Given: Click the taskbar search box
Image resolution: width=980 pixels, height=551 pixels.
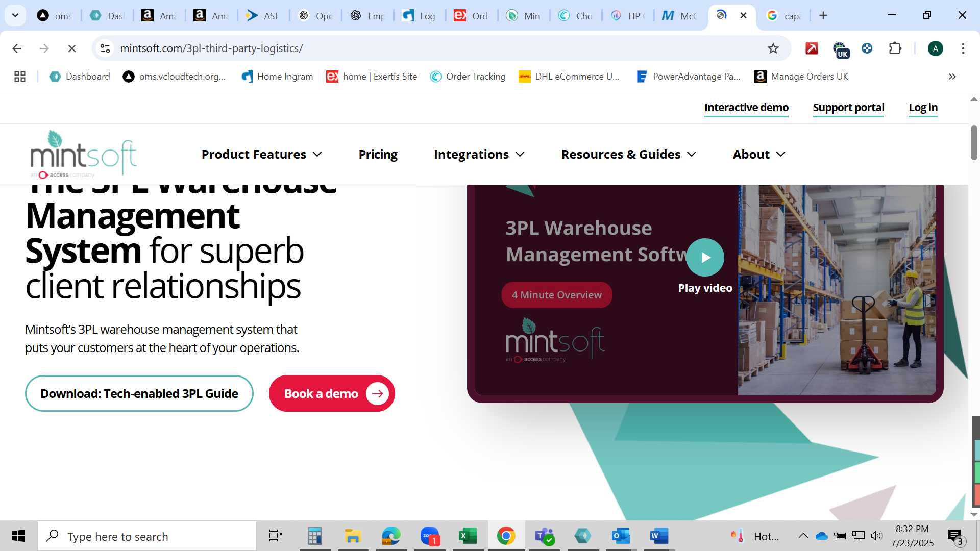Looking at the screenshot, I should click(147, 536).
